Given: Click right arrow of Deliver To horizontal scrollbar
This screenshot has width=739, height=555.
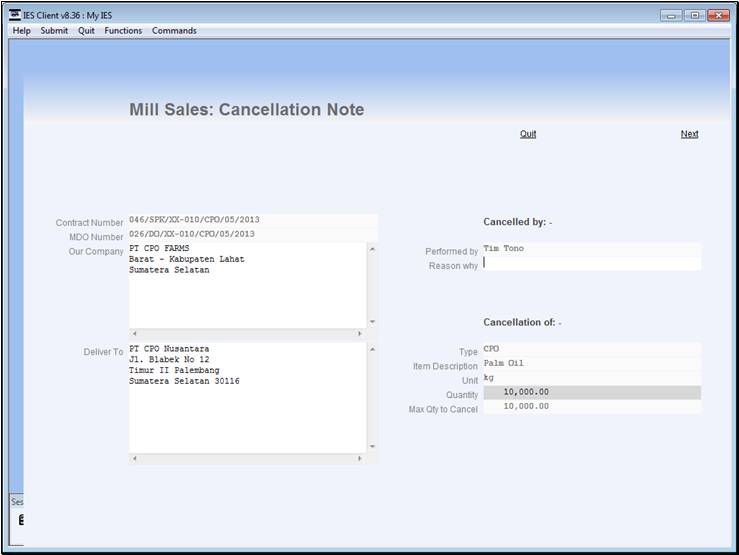Looking at the screenshot, I should pos(360,458).
